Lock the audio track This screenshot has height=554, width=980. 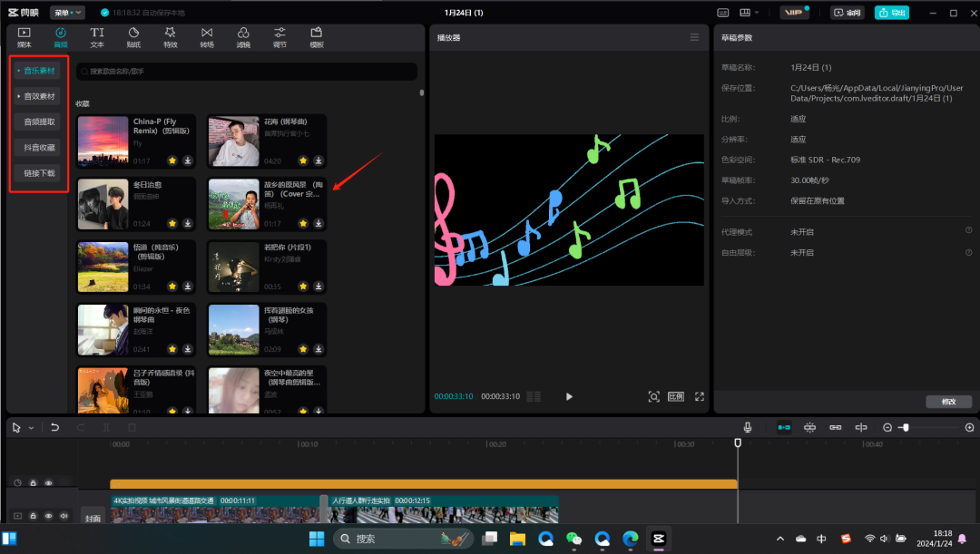click(34, 482)
